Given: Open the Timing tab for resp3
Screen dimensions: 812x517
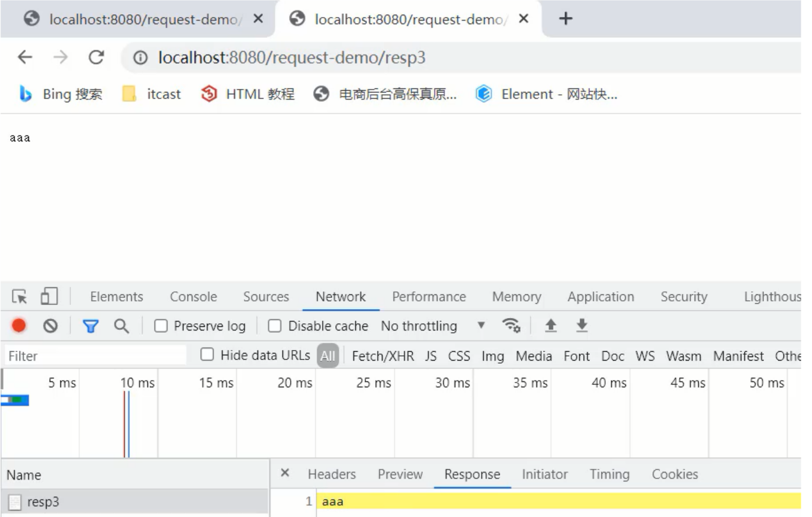Looking at the screenshot, I should pos(609,474).
